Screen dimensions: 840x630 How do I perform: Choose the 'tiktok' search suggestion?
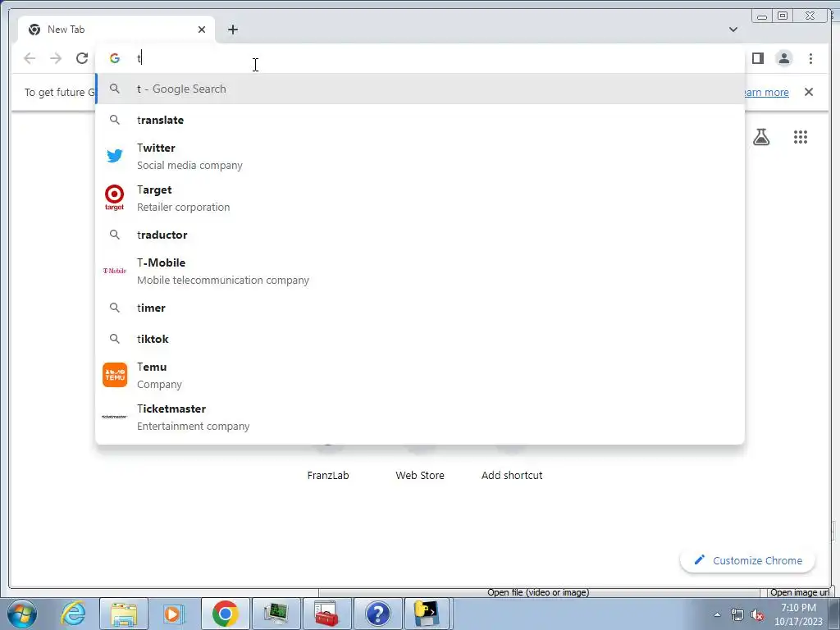pyautogui.click(x=420, y=339)
